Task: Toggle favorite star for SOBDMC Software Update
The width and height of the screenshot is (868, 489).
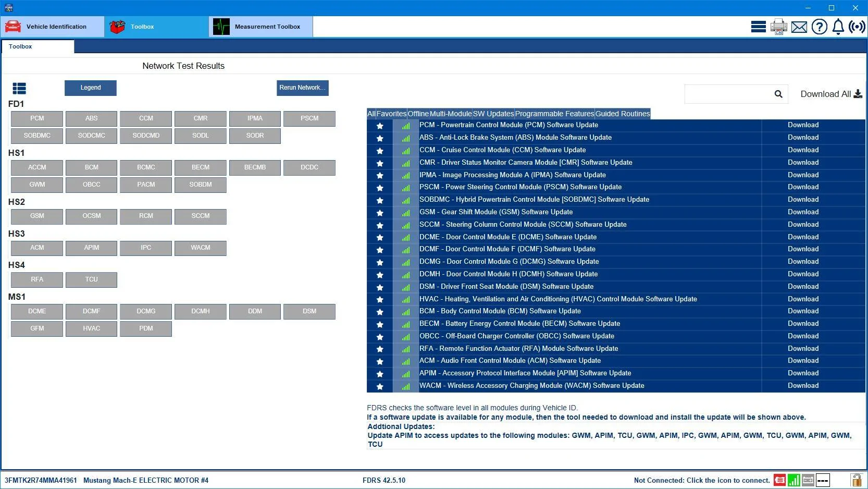Action: pyautogui.click(x=380, y=200)
